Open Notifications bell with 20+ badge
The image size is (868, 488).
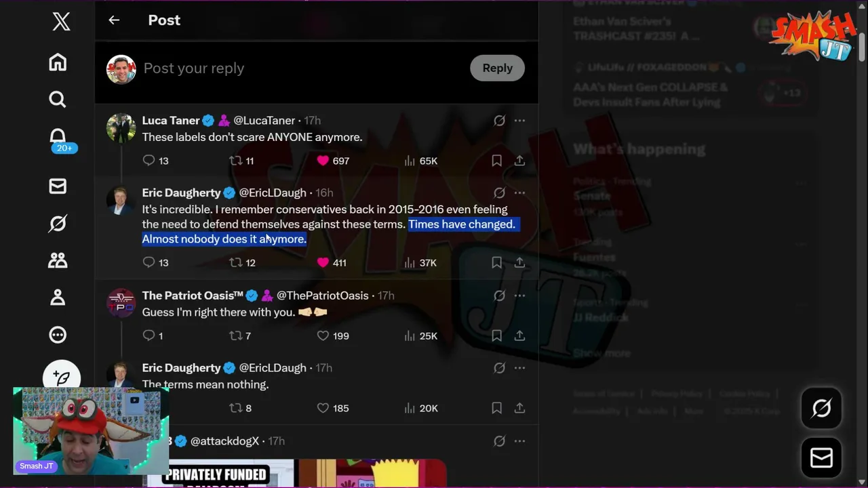point(60,140)
